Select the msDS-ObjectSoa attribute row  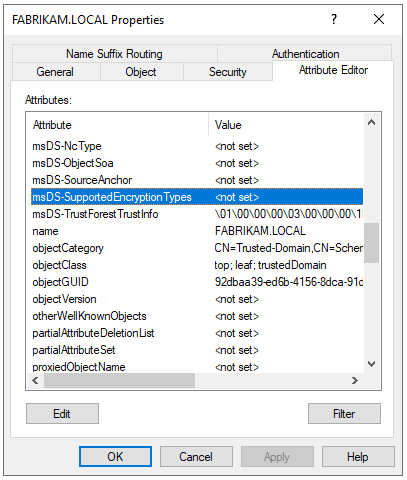[x=197, y=163]
